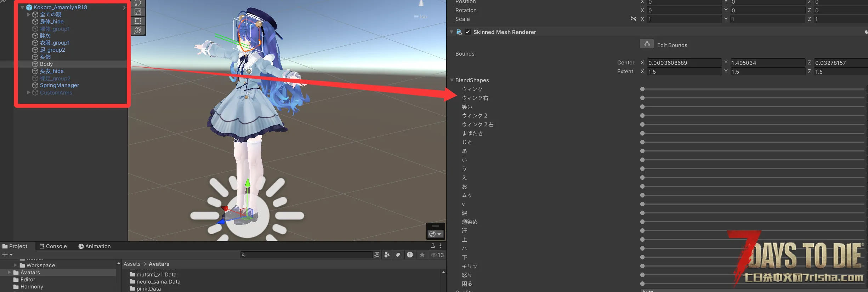
Task: Collapse the BlendShapes section
Action: coord(452,80)
